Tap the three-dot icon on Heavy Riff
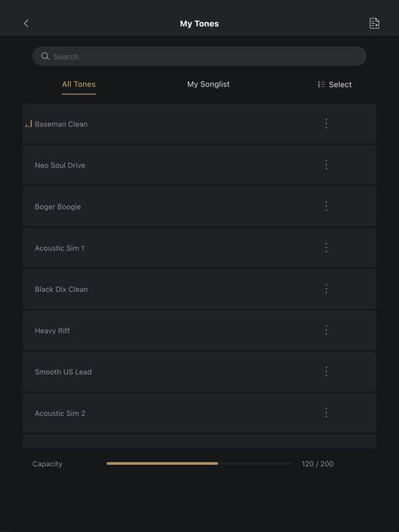This screenshot has height=532, width=399. (x=327, y=330)
